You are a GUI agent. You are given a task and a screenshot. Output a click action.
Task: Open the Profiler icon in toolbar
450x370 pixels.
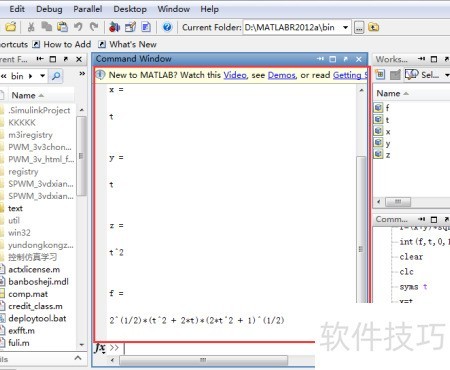tap(146, 27)
